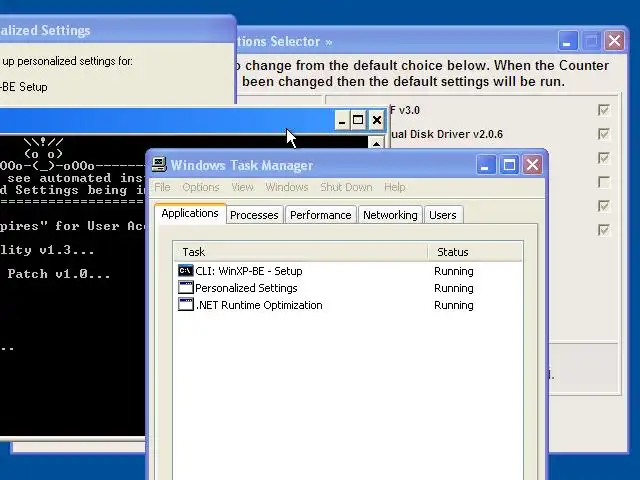The width and height of the screenshot is (640, 480).
Task: Minimize the Options Selector window
Action: coord(568,41)
